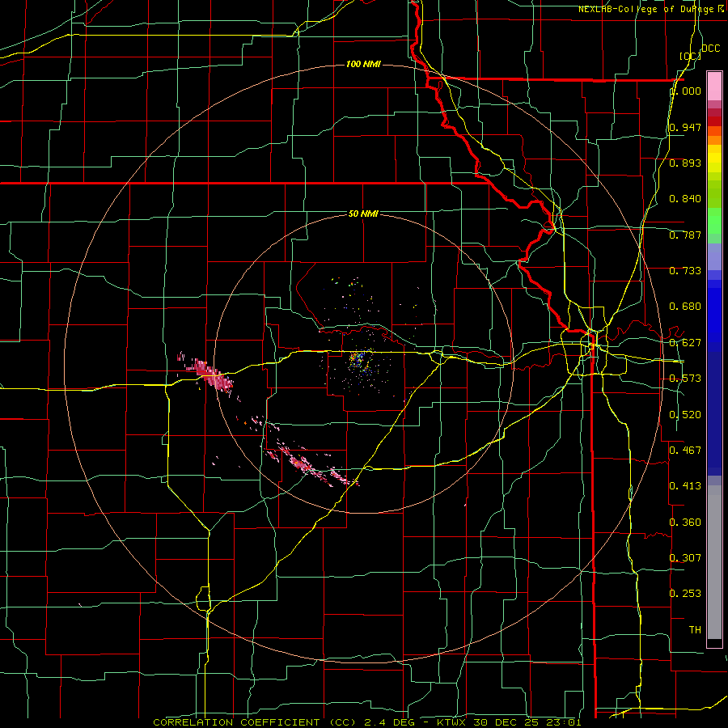Click the "(CC)" label above color bar
Viewport: 728px width, 728px height.
click(690, 56)
